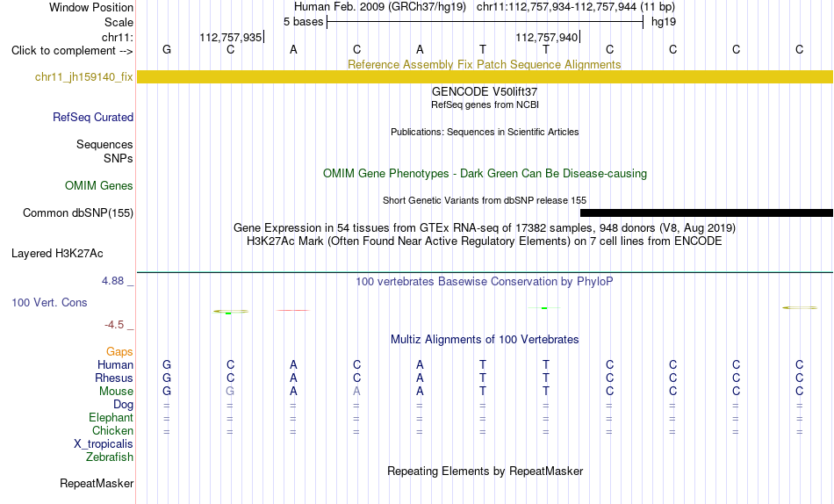Image resolution: width=834 pixels, height=504 pixels.
Task: Select the Chicken alignment row label
Action: click(112, 430)
